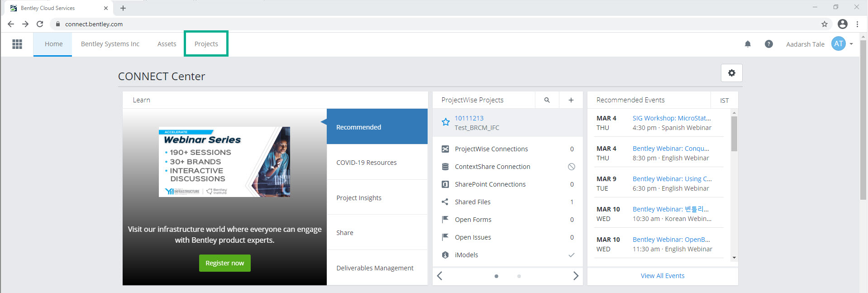The width and height of the screenshot is (868, 293).
Task: Click the Shared Files share icon
Action: pyautogui.click(x=445, y=202)
